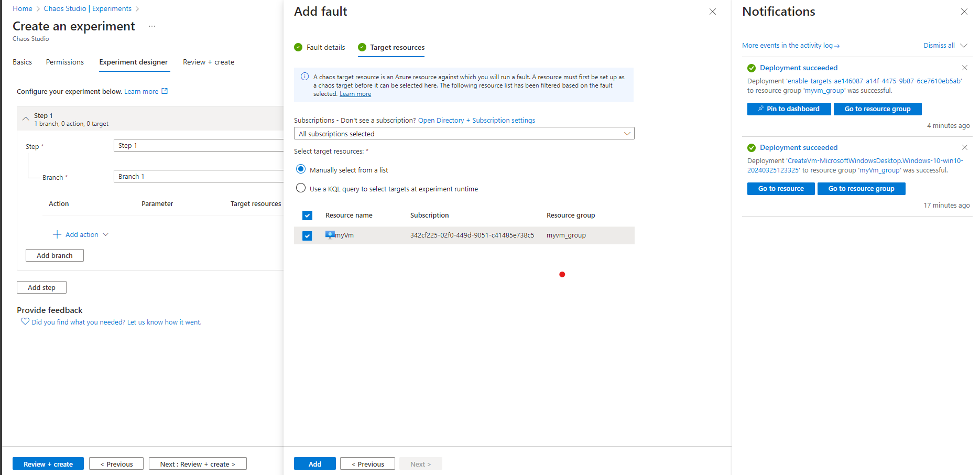
Task: Collapse the Step 1 section chevron
Action: [26, 119]
